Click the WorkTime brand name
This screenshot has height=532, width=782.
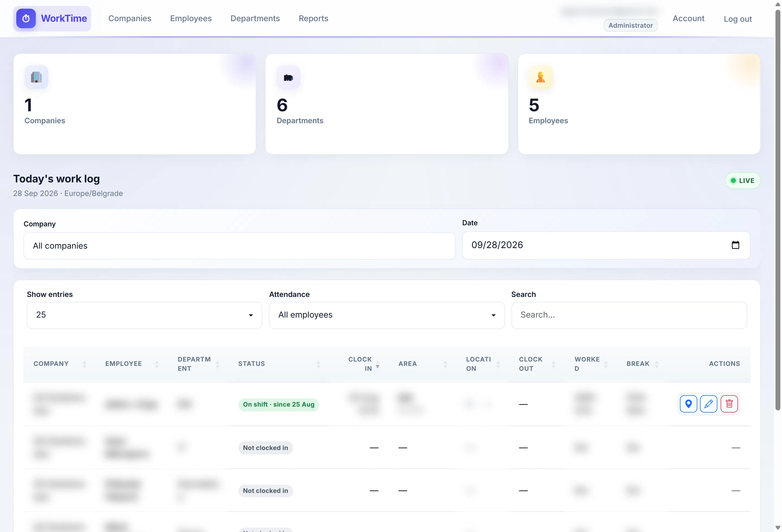[64, 18]
